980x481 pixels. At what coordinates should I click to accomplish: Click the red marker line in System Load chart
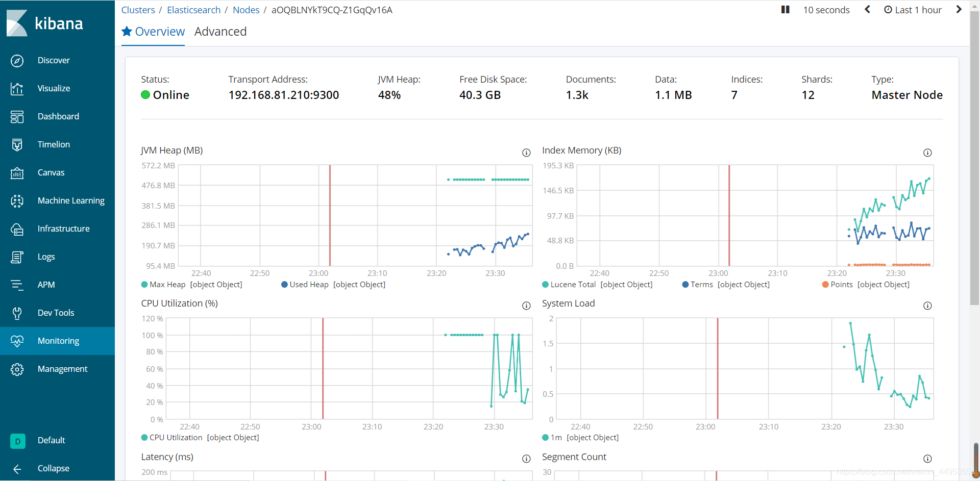pos(718,368)
